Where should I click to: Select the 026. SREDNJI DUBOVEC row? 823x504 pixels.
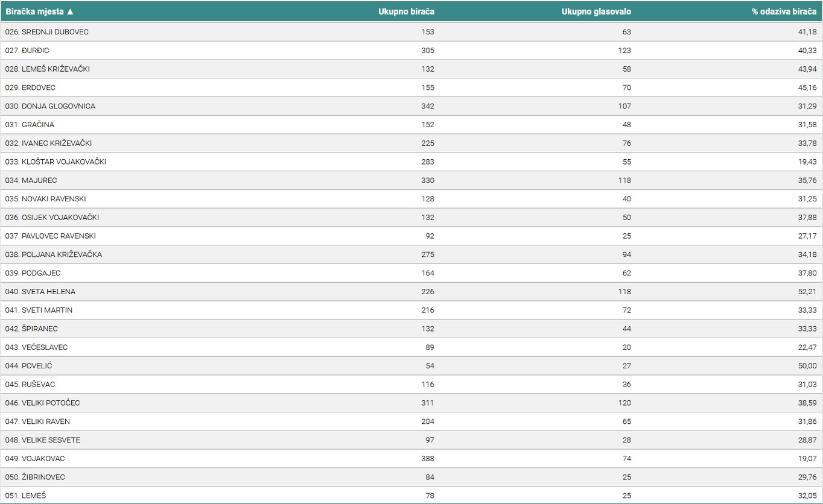(46, 32)
